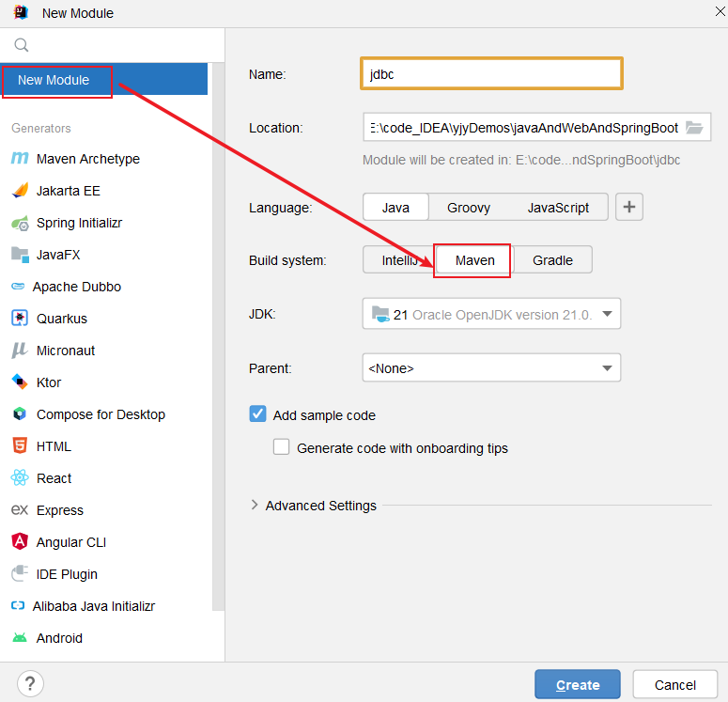Viewport: 728px width, 702px height.
Task: Expand Advanced Settings section
Action: point(255,505)
